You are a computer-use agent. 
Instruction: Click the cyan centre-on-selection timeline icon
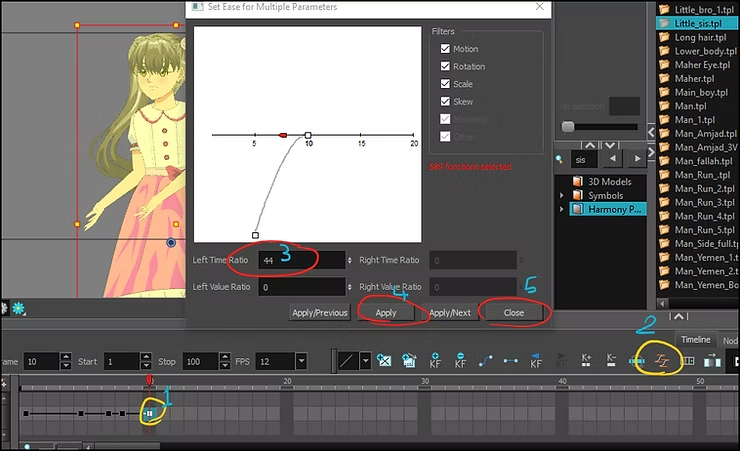[x=636, y=361]
